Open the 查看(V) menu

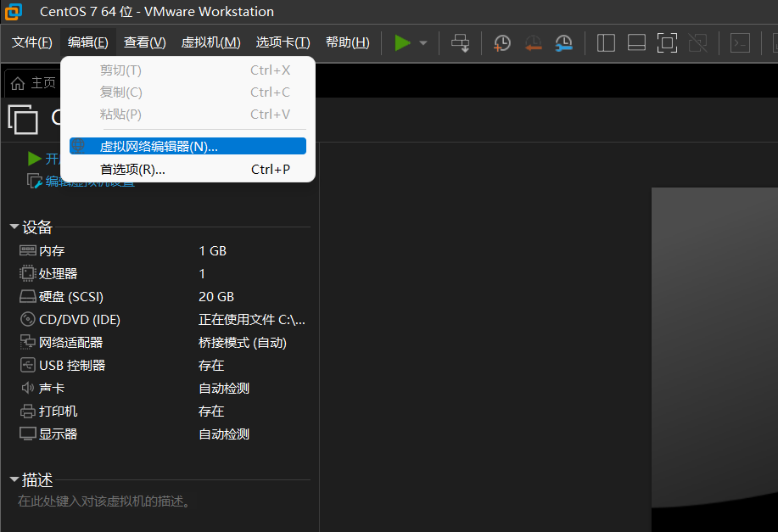click(144, 42)
